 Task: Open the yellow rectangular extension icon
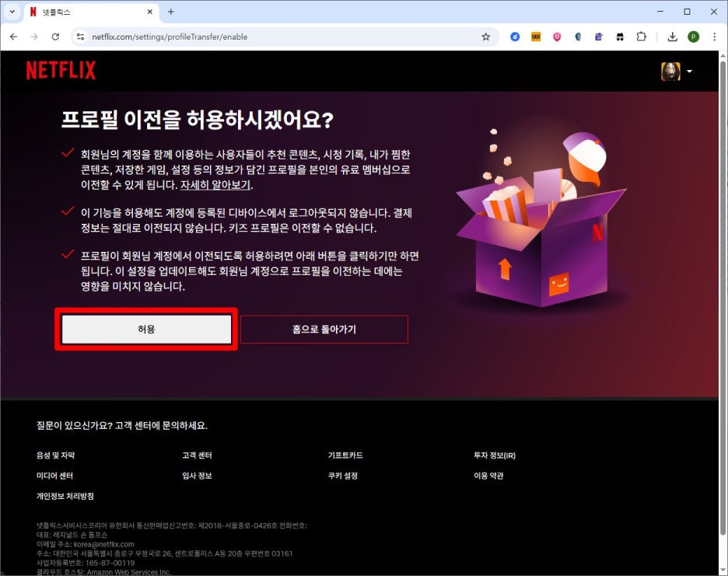click(x=536, y=37)
